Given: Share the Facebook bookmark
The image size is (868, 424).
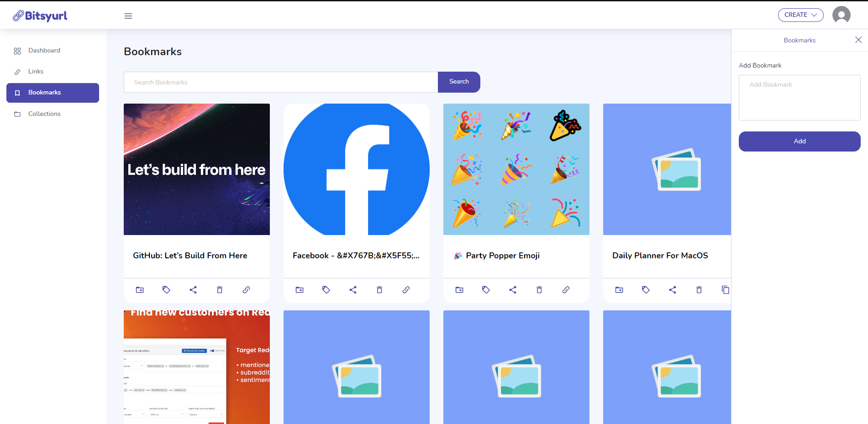Looking at the screenshot, I should (353, 290).
